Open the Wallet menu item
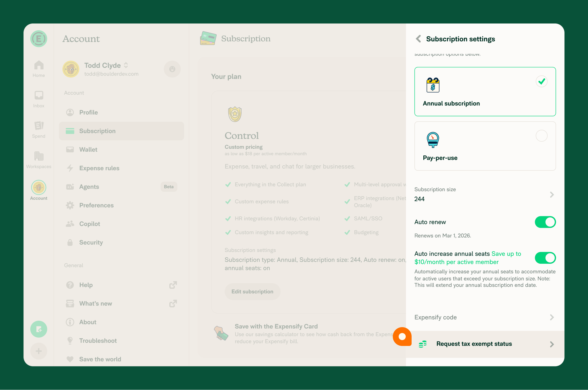588x390 pixels. point(121,149)
